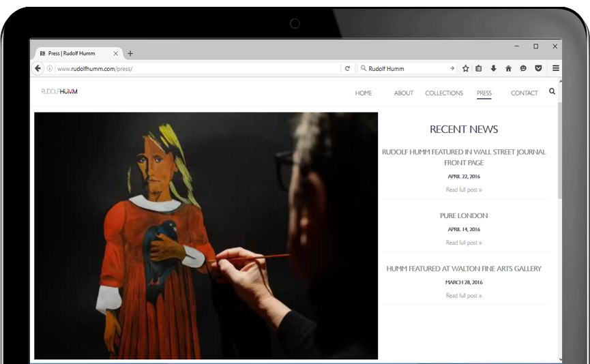Viewport: 590px width, 364px height.
Task: Navigate to the ABOUT page
Action: (x=404, y=93)
